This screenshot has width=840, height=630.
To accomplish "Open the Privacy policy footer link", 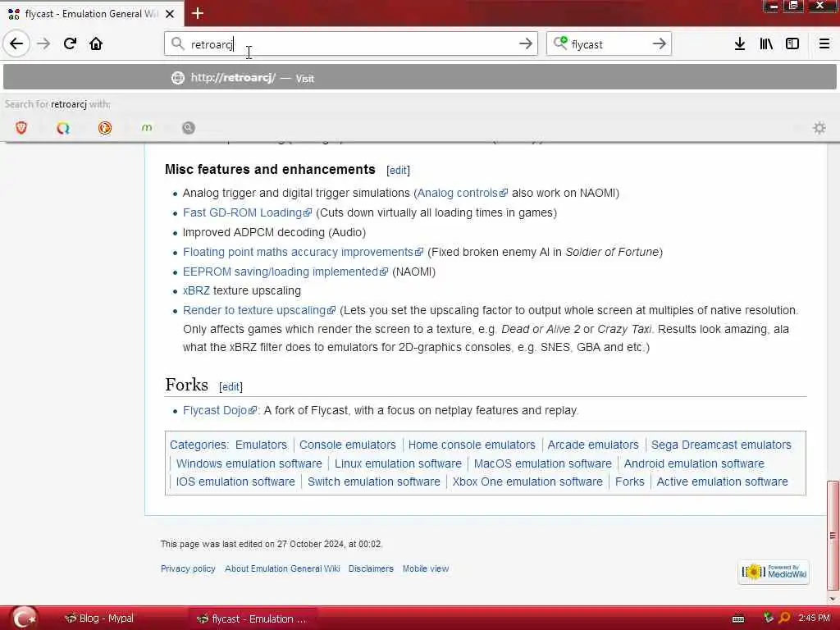I will click(188, 568).
